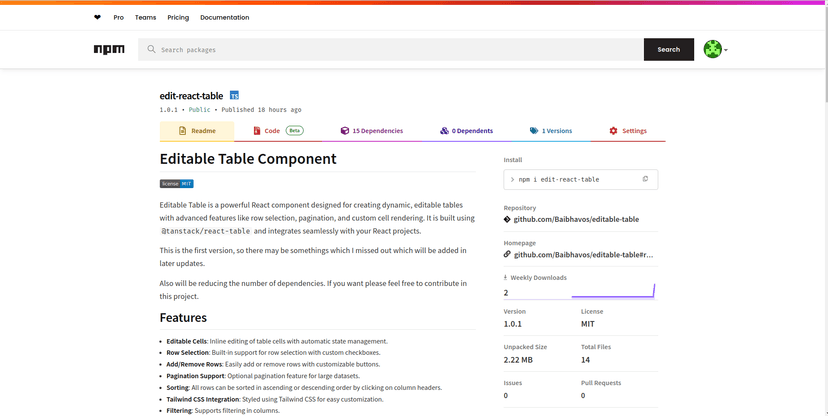Expand the avatar dropdown arrow
This screenshot has width=828, height=416.
[726, 50]
